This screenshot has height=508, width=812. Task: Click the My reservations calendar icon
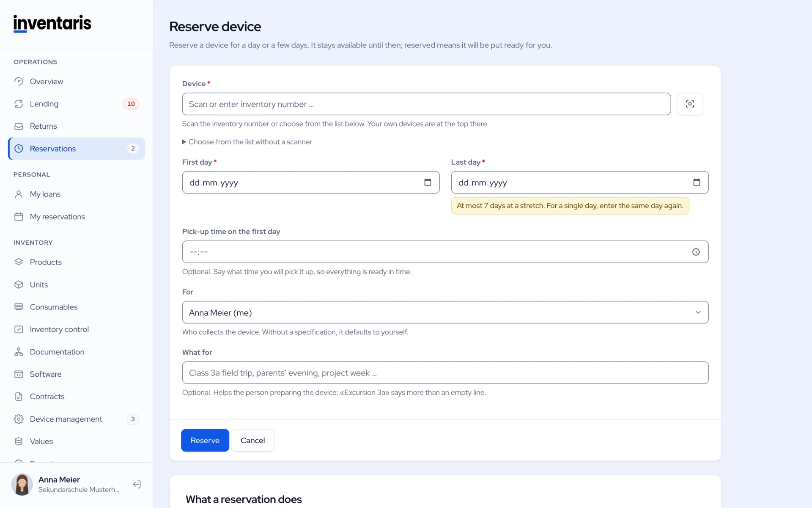[19, 217]
